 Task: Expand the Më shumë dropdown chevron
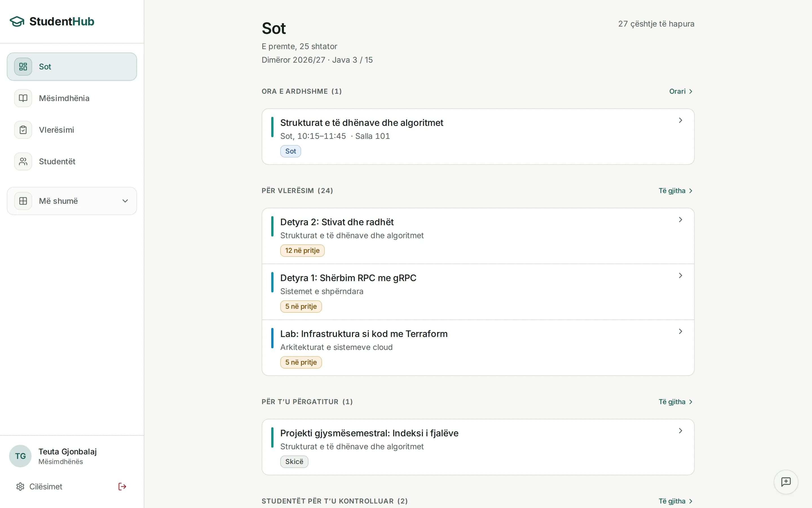(x=125, y=201)
